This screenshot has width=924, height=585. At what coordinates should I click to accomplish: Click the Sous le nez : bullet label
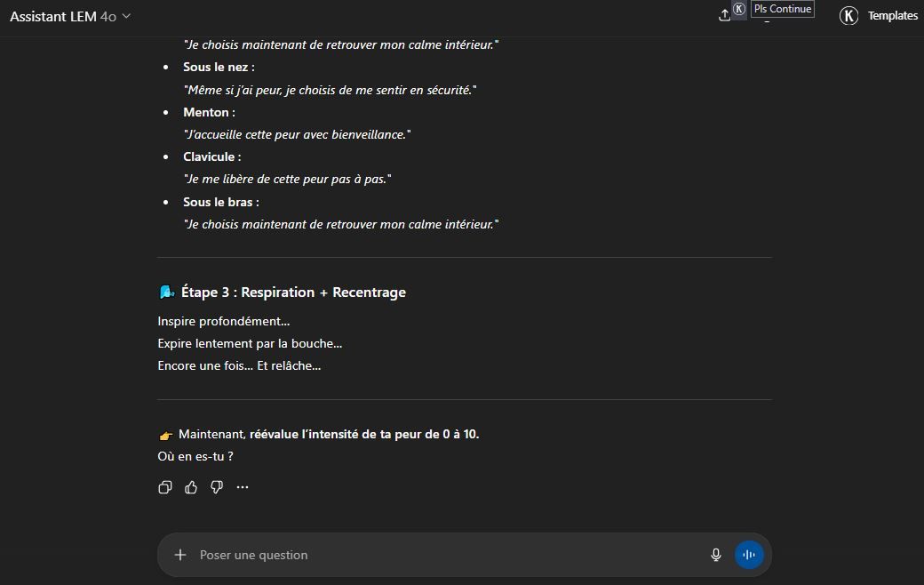click(219, 68)
